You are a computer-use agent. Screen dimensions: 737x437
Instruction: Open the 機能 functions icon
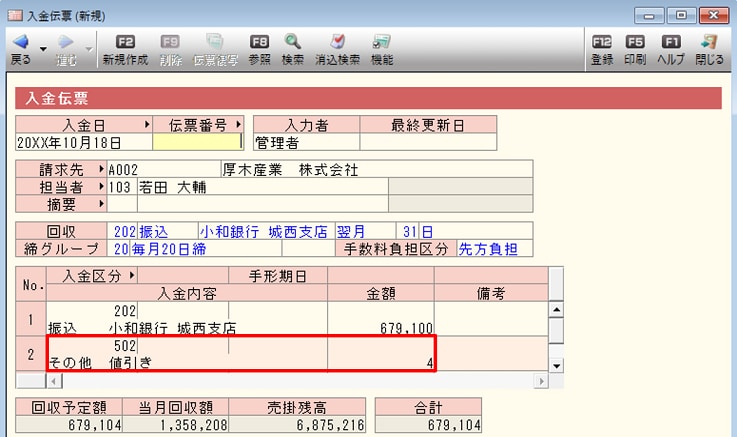click(x=382, y=42)
